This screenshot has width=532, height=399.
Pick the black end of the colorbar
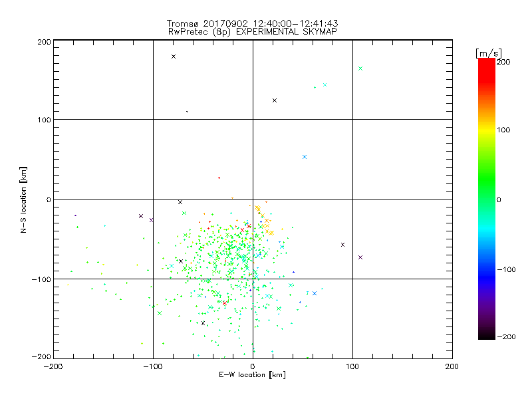[x=487, y=334]
